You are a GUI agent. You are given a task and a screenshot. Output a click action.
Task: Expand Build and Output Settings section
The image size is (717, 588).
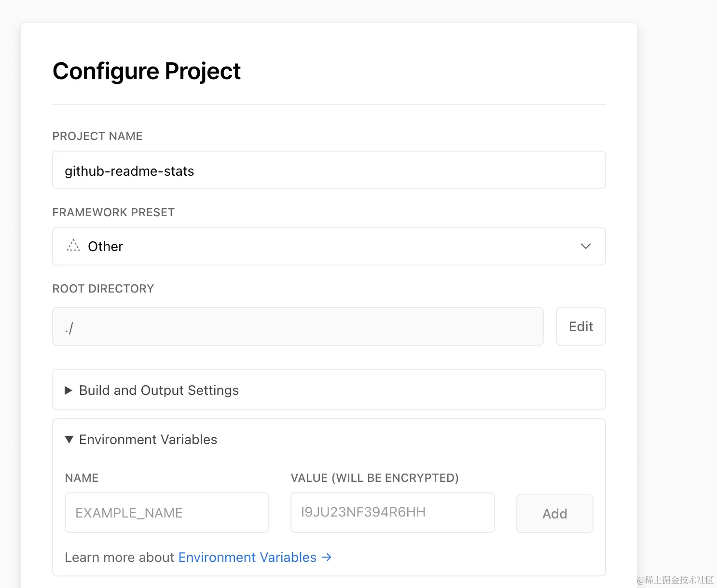click(x=159, y=390)
